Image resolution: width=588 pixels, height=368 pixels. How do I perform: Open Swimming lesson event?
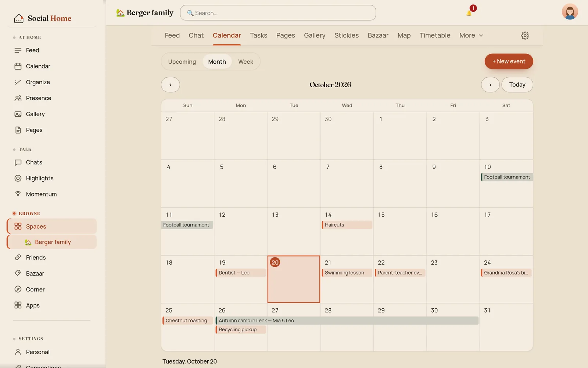coord(347,273)
